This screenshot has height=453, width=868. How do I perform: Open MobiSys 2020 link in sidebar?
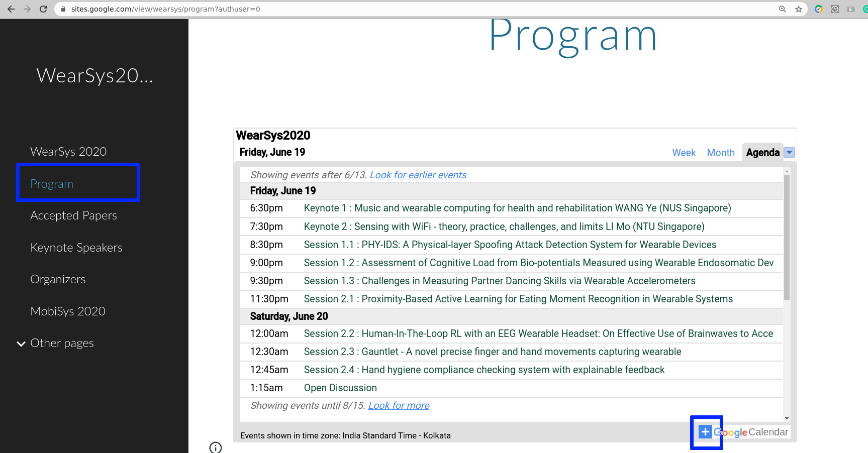click(68, 311)
